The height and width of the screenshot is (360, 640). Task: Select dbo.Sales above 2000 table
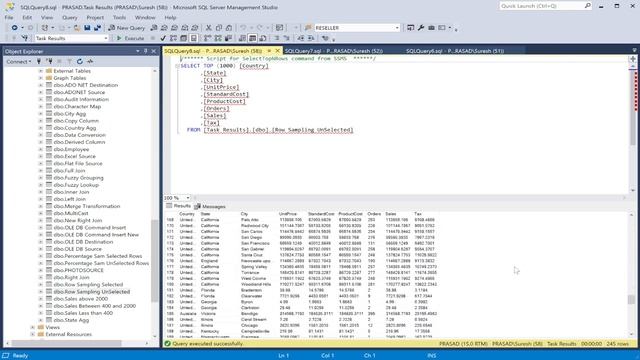point(80,299)
